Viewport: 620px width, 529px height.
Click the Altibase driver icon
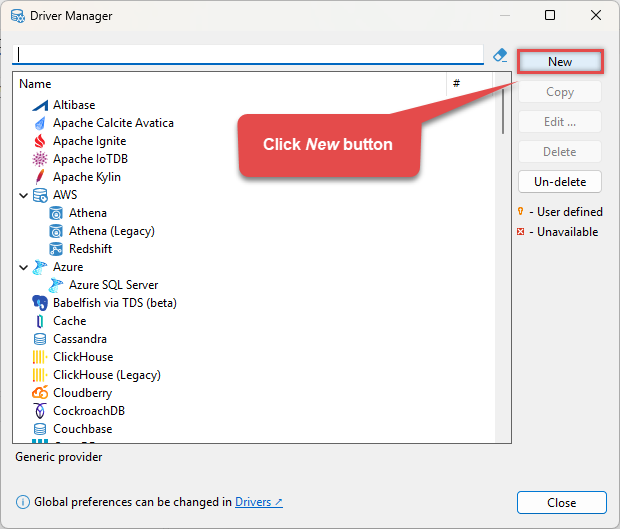coord(40,106)
